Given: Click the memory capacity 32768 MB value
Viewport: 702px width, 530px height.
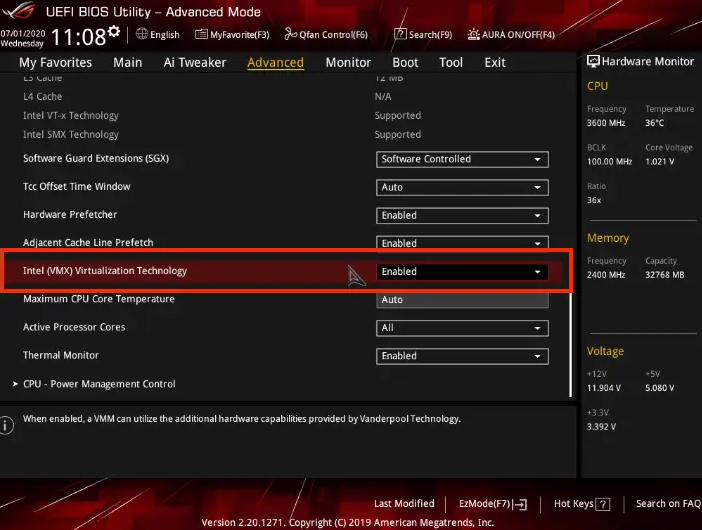Looking at the screenshot, I should click(x=664, y=275).
